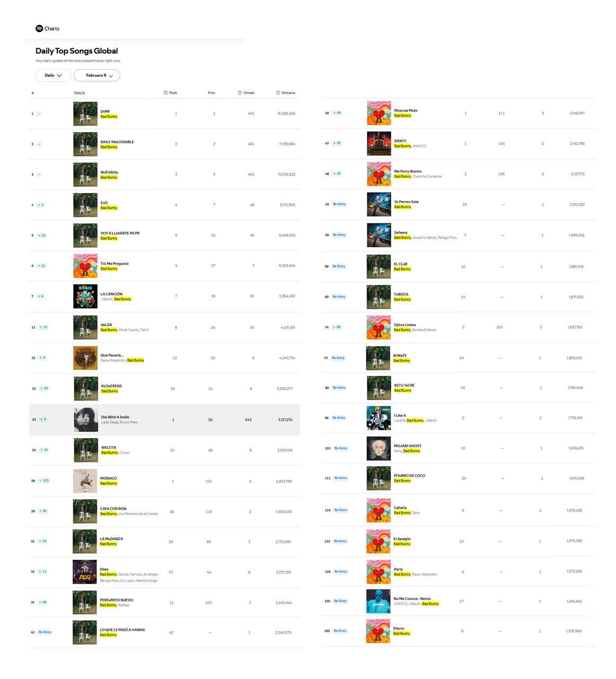Click the MONACO album cover thumbnail
The image size is (616, 679).
pyautogui.click(x=85, y=481)
